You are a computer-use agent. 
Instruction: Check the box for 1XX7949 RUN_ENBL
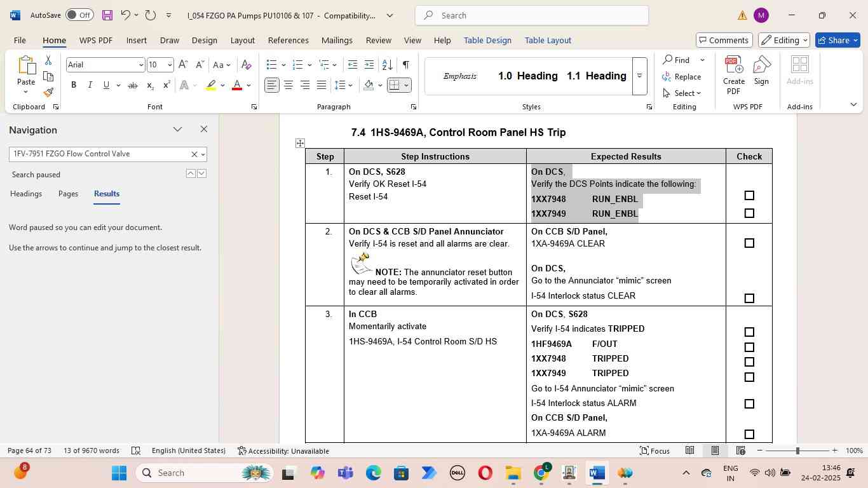[749, 213]
